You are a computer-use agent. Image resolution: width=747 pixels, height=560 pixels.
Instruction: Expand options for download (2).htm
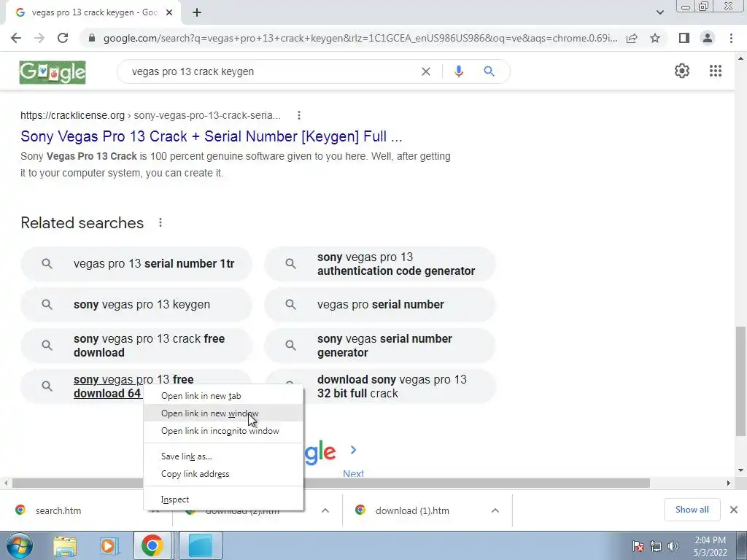(325, 510)
